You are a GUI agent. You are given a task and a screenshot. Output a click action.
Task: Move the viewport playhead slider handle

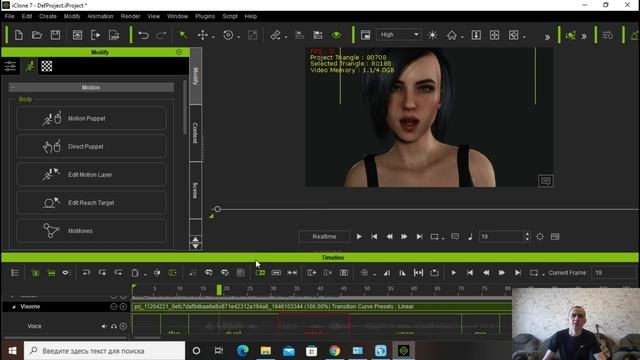click(x=218, y=209)
